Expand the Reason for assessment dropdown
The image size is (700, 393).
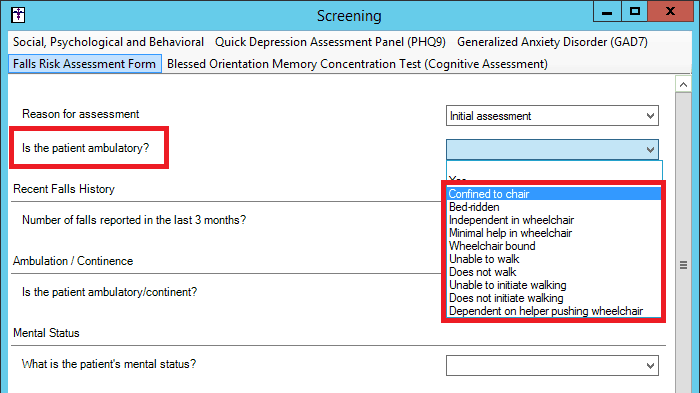click(x=552, y=116)
